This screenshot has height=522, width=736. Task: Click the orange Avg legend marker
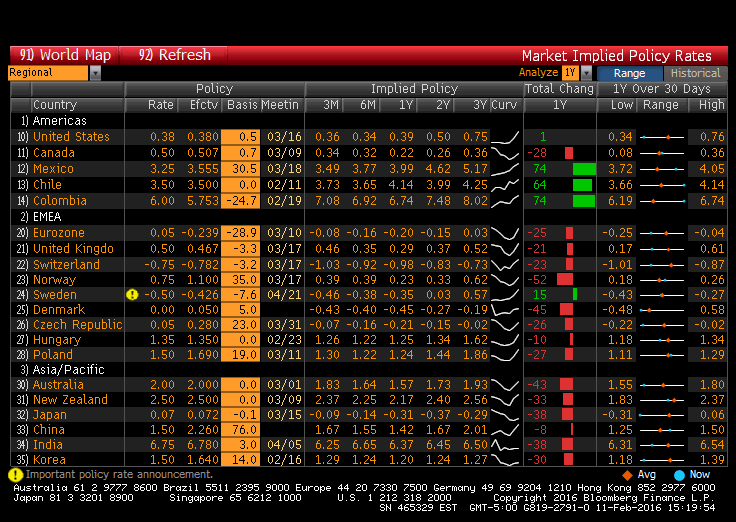627,475
